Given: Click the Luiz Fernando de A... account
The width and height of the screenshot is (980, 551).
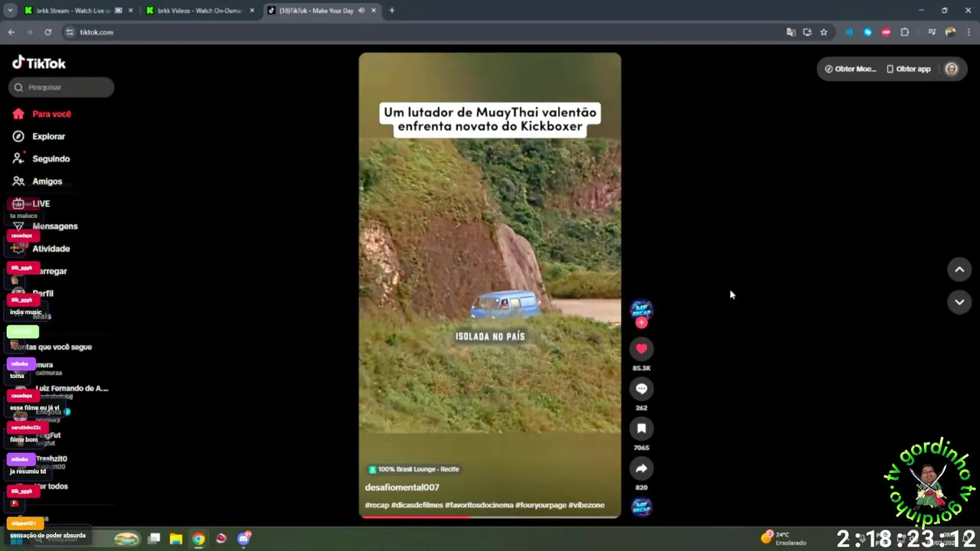Looking at the screenshot, I should coord(72,389).
